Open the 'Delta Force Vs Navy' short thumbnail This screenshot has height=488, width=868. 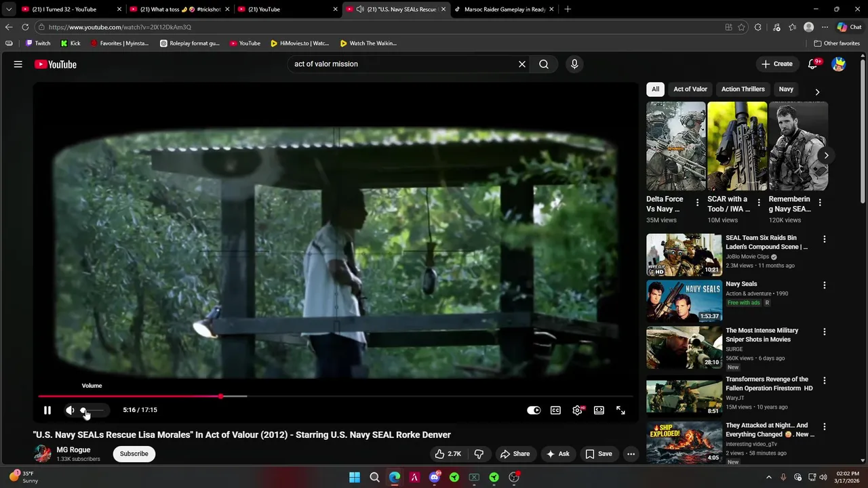point(676,146)
